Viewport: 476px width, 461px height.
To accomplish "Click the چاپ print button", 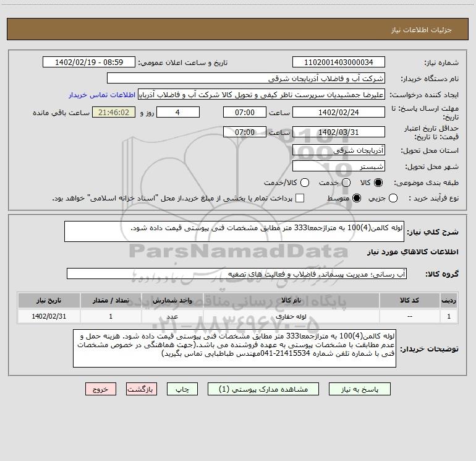I will click(x=182, y=389).
